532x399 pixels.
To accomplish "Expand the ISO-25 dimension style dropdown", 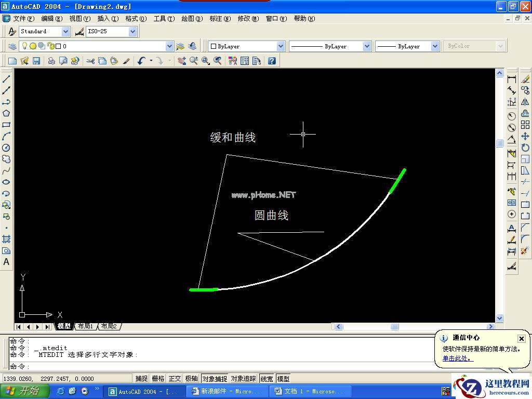I will point(132,32).
